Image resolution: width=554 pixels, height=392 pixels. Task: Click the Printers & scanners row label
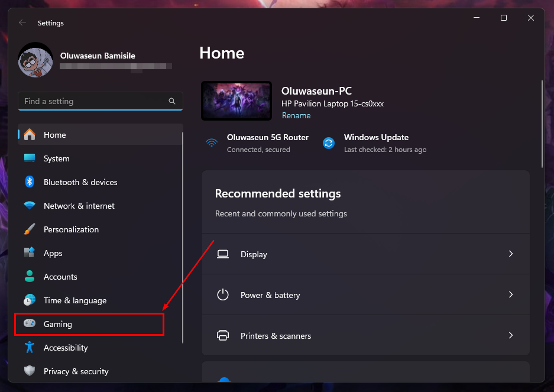(276, 336)
